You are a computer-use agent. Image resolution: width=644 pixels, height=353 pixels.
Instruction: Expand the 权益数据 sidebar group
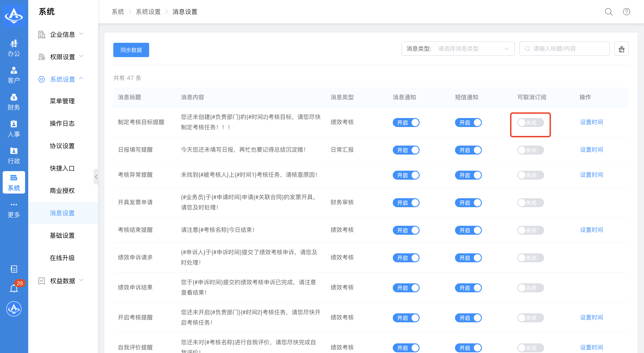pos(62,281)
